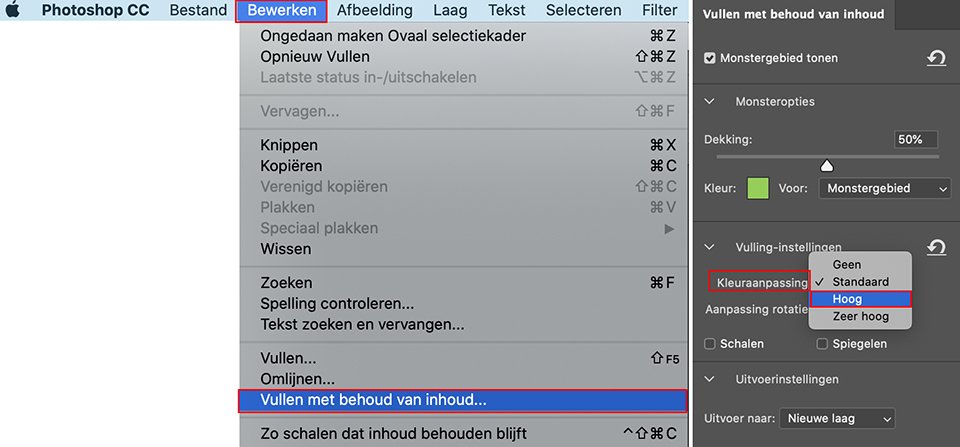Select Zeer hoog in the Kleuraanpassing list
Screen dimensions: 960x447
pos(861,317)
